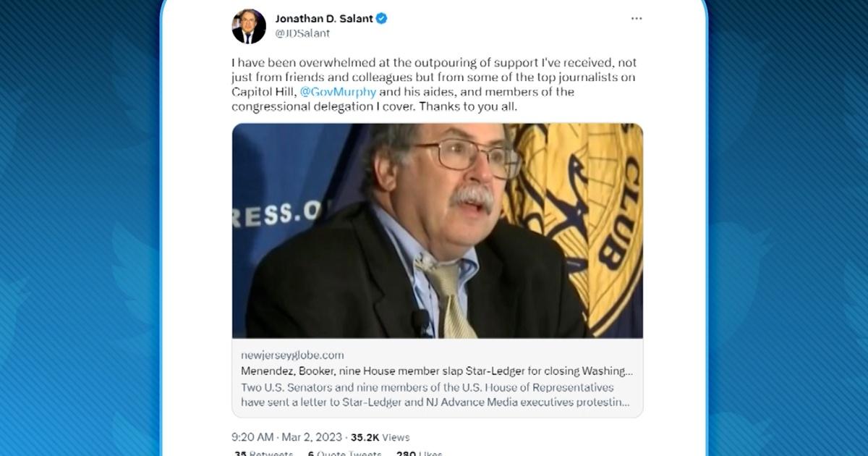View the 35.2K Views analytics
The image size is (868, 456).
380,437
